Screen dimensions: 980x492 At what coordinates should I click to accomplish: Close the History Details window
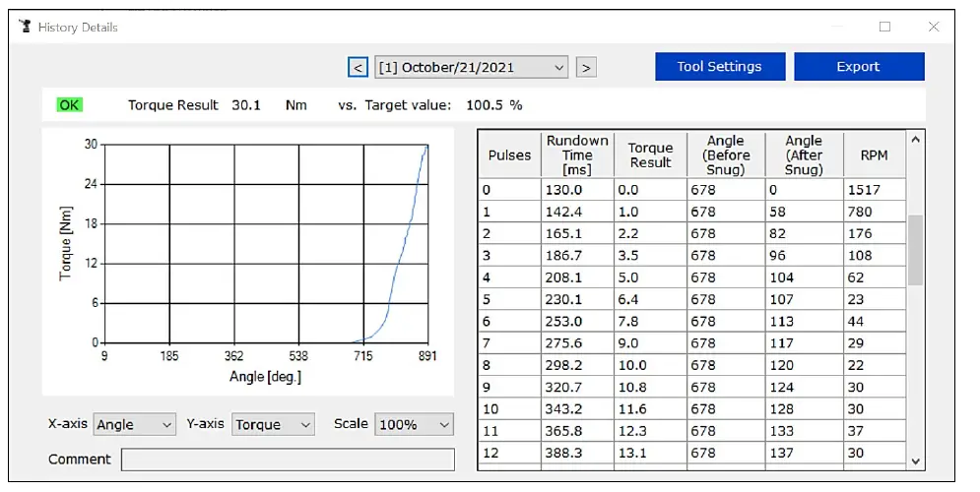(x=933, y=27)
